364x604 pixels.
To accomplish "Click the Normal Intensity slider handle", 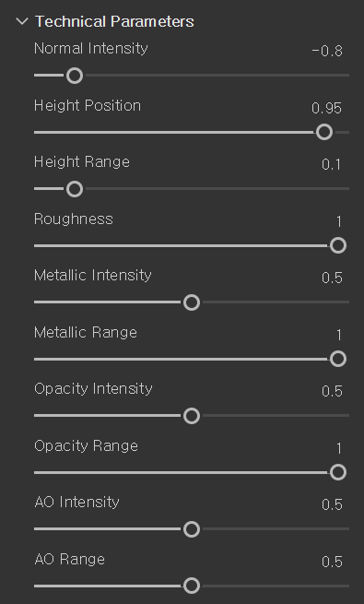I will [75, 76].
